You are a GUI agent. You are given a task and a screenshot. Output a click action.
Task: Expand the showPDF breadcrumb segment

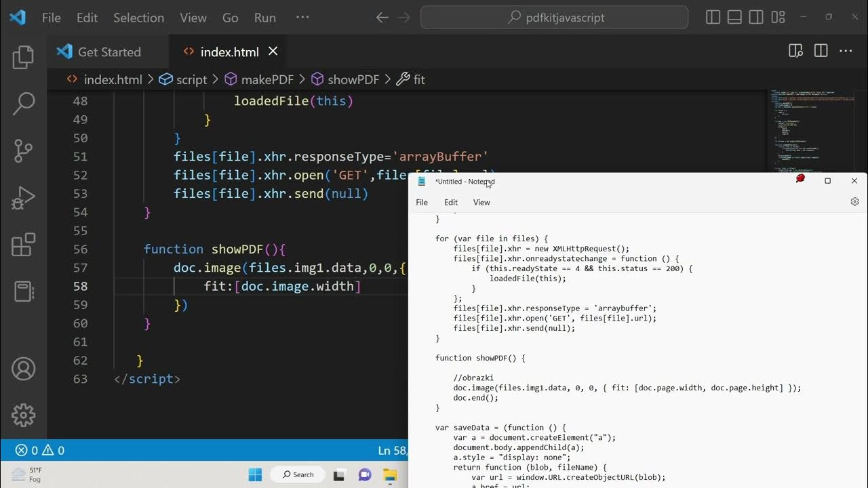click(345, 79)
